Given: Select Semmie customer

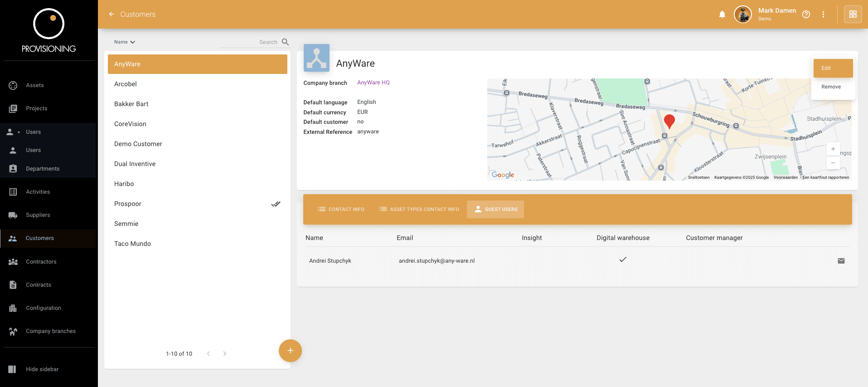Looking at the screenshot, I should tap(198, 224).
